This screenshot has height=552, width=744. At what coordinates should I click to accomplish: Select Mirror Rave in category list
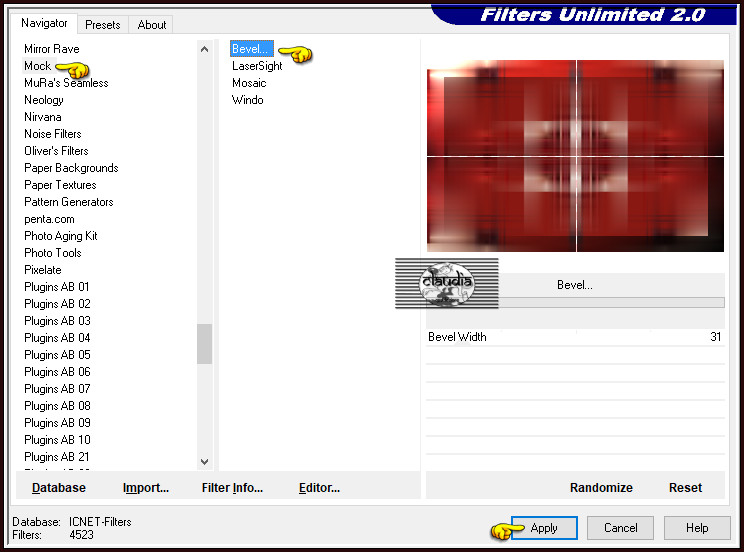tap(52, 49)
